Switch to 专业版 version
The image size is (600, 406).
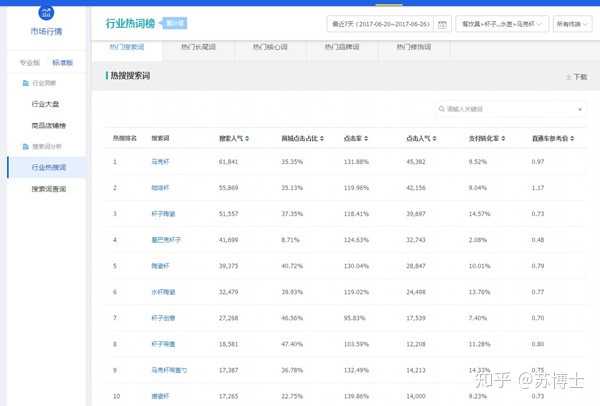30,62
